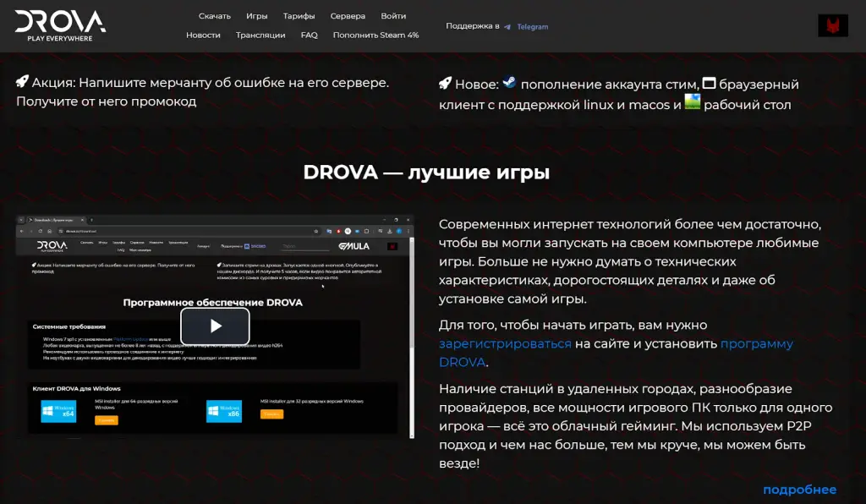Open the Сервера menu item
The image size is (866, 504).
click(x=348, y=16)
